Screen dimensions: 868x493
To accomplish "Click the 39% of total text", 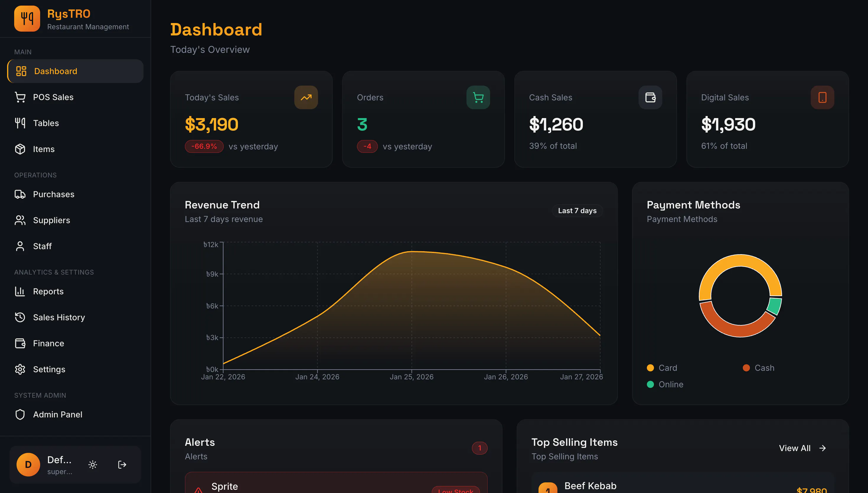I will click(553, 146).
